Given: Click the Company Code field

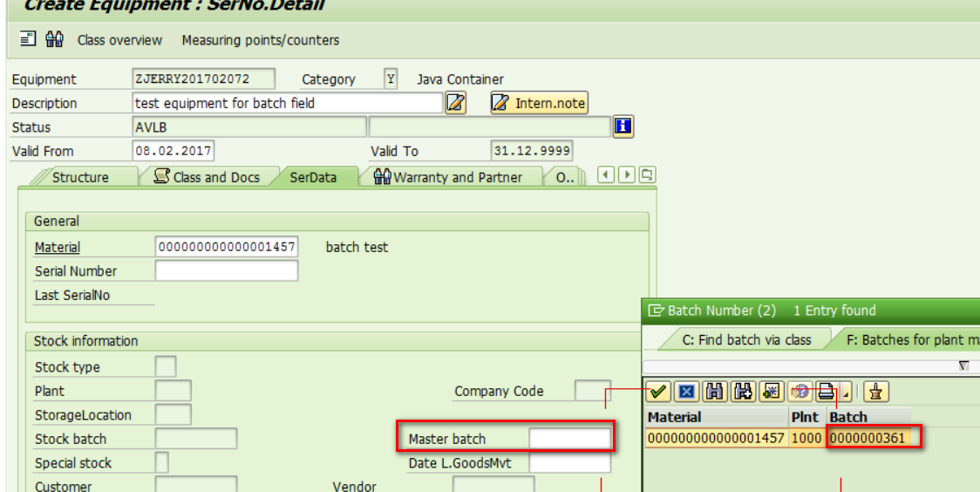Looking at the screenshot, I should [x=593, y=390].
